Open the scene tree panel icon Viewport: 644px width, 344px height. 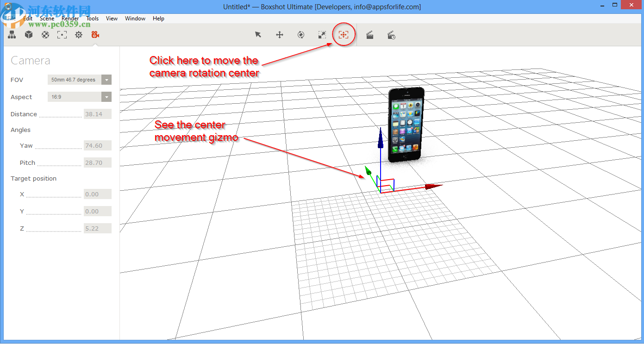point(12,35)
